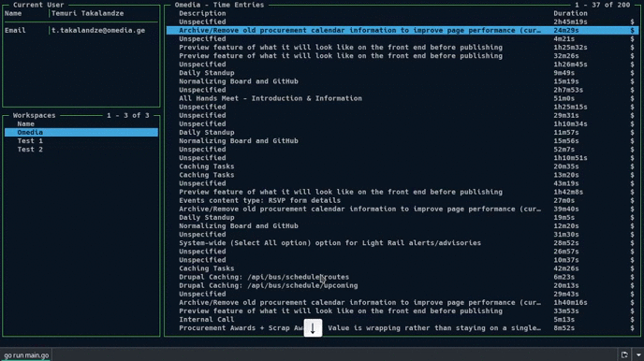Click the 'Current User' panel title
The height and width of the screenshot is (361, 644).
coord(38,5)
